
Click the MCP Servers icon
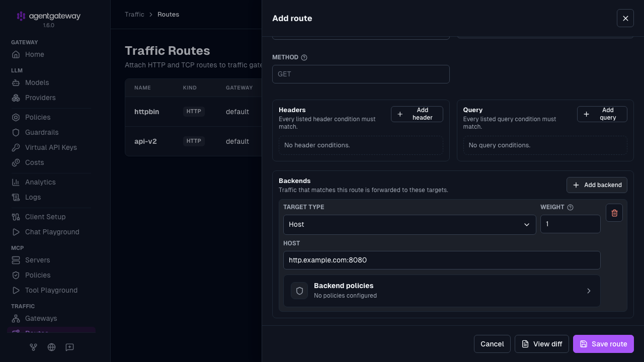tap(16, 260)
